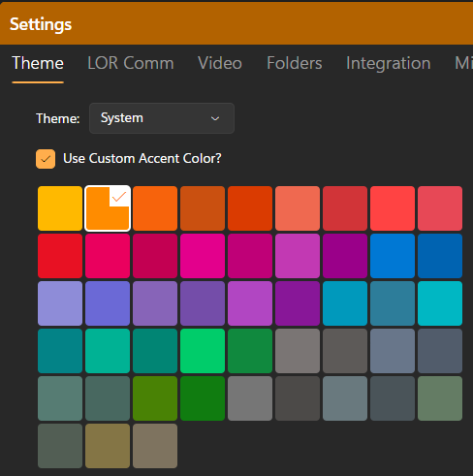Pick the khaki olive-tan swatch
The height and width of the screenshot is (476, 473).
click(108, 446)
